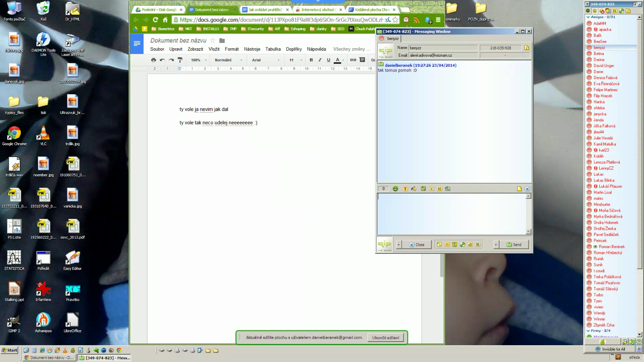Star the document Dokument bez názvu
The image size is (644, 362).
(x=213, y=40)
